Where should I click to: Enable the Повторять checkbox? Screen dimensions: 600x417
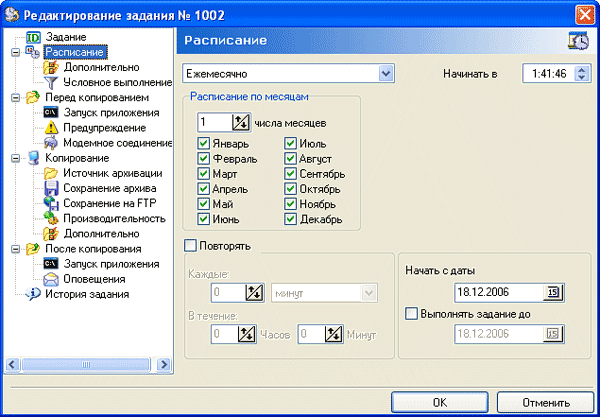pyautogui.click(x=190, y=246)
